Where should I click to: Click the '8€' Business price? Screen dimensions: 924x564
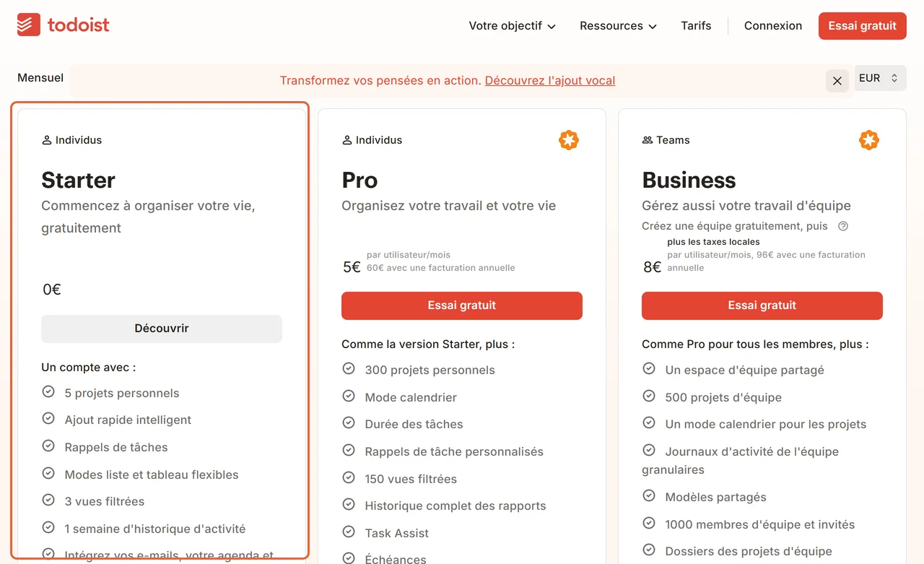coord(652,267)
